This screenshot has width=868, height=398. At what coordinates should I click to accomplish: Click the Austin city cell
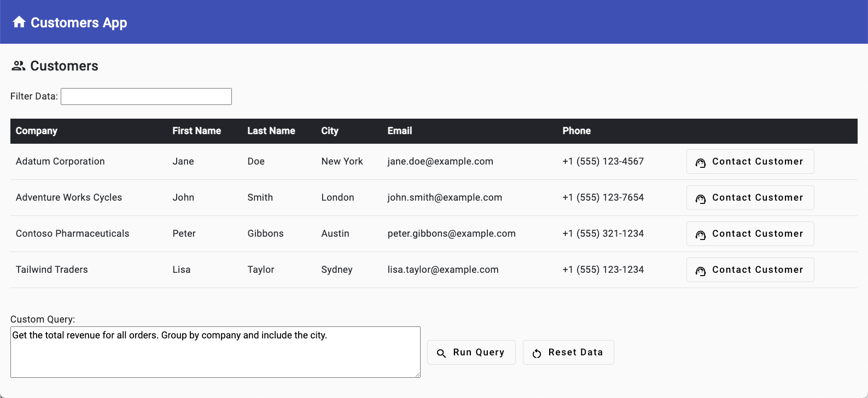point(335,233)
